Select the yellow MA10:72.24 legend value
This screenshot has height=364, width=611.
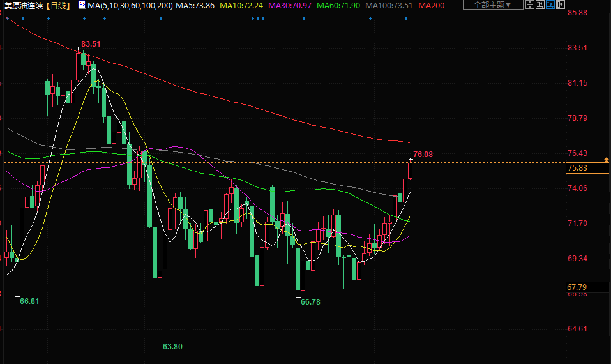pos(241,6)
